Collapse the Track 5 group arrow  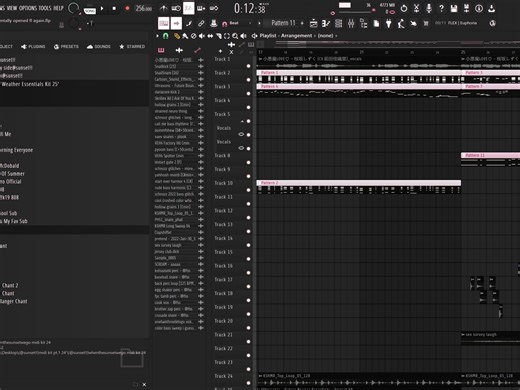[x=242, y=121]
